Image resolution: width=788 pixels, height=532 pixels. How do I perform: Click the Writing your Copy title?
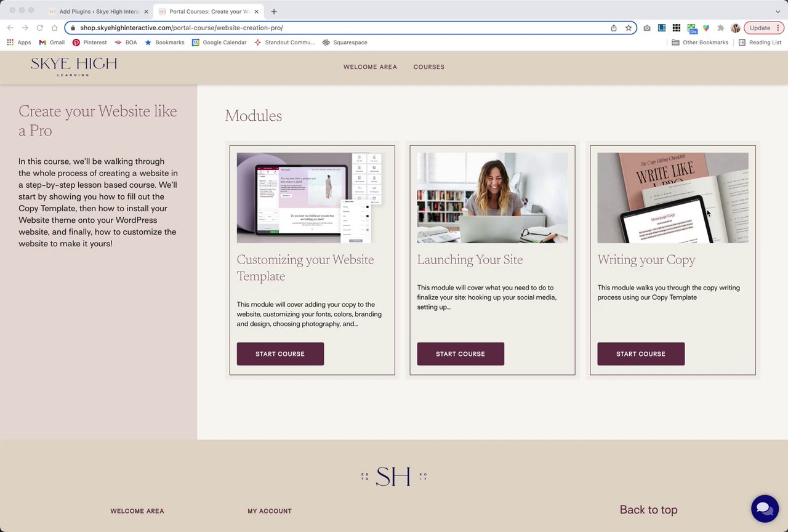click(646, 260)
